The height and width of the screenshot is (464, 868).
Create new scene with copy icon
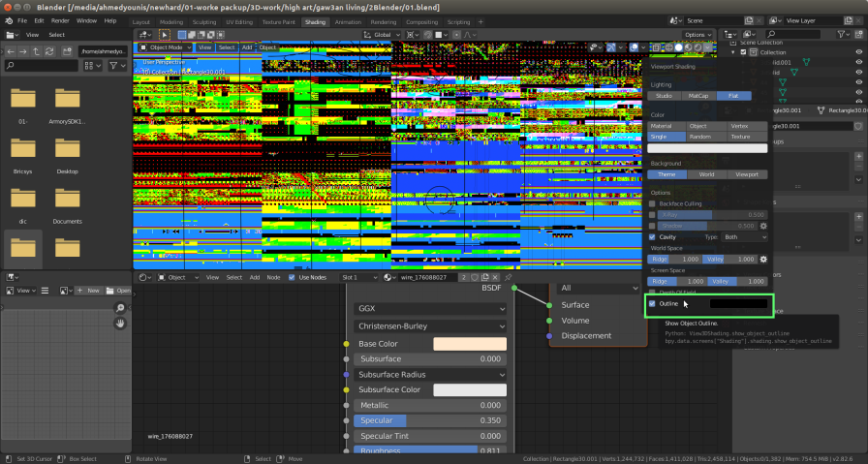coord(749,20)
